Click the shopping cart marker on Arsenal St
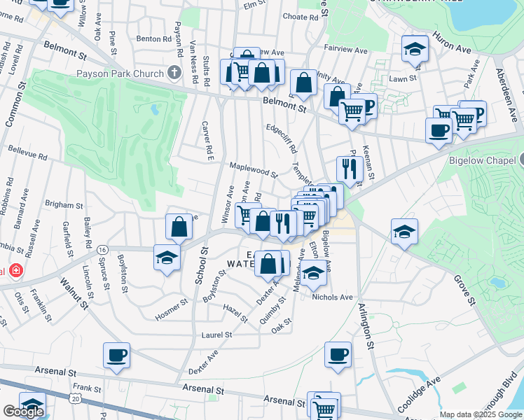 pos(324,407)
